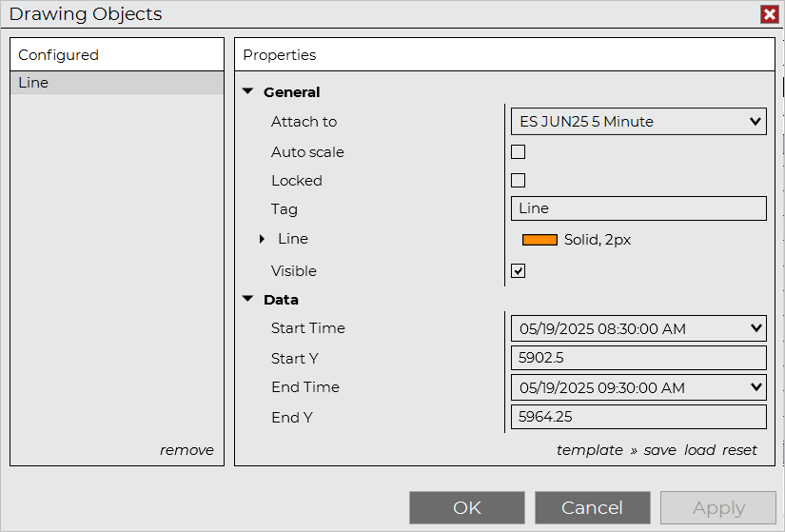
Task: Click the template save link
Action: (x=659, y=450)
